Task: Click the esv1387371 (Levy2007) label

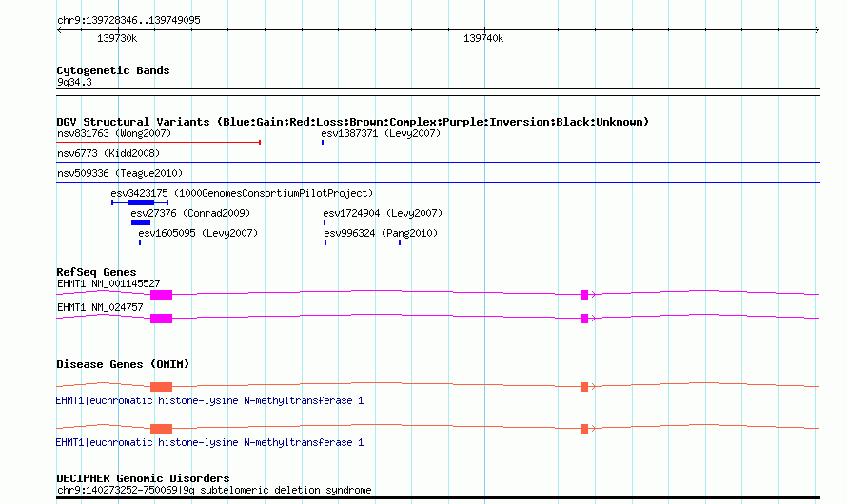Action: (381, 133)
